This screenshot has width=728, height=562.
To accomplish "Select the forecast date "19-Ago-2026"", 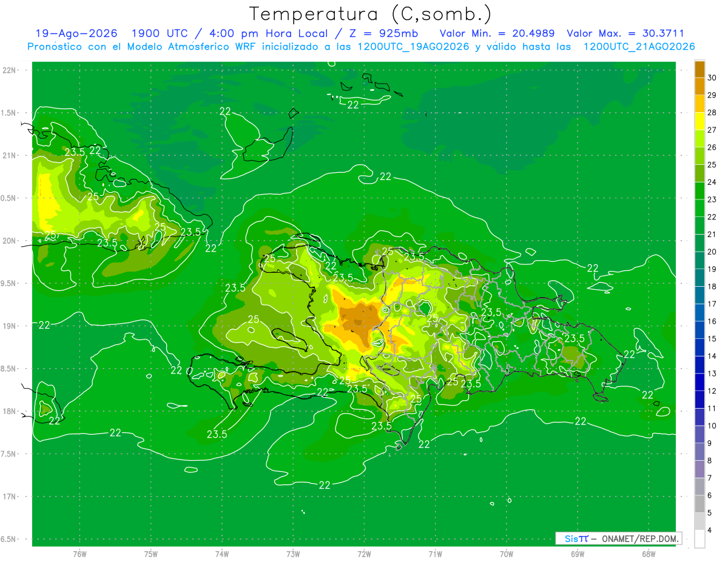I will (x=76, y=33).
